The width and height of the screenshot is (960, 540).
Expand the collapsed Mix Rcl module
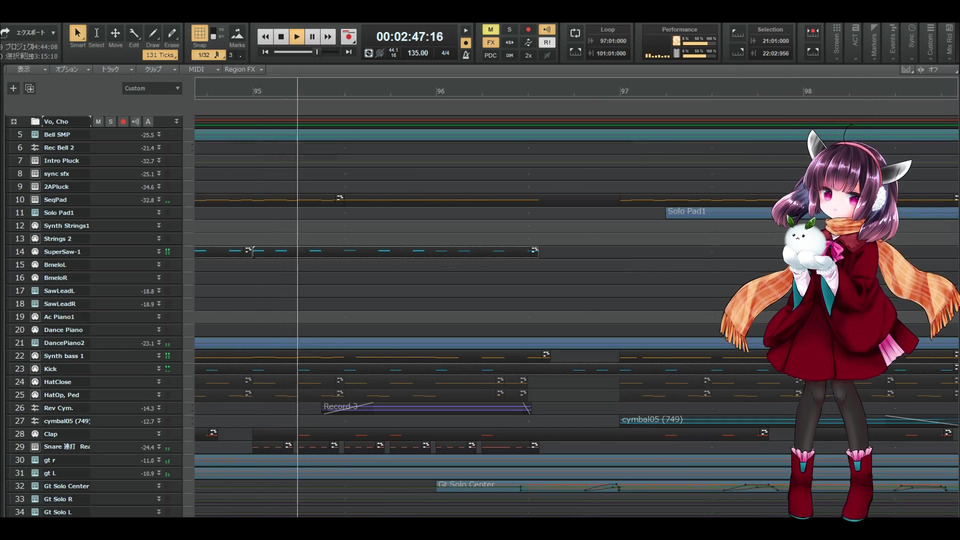(x=950, y=43)
